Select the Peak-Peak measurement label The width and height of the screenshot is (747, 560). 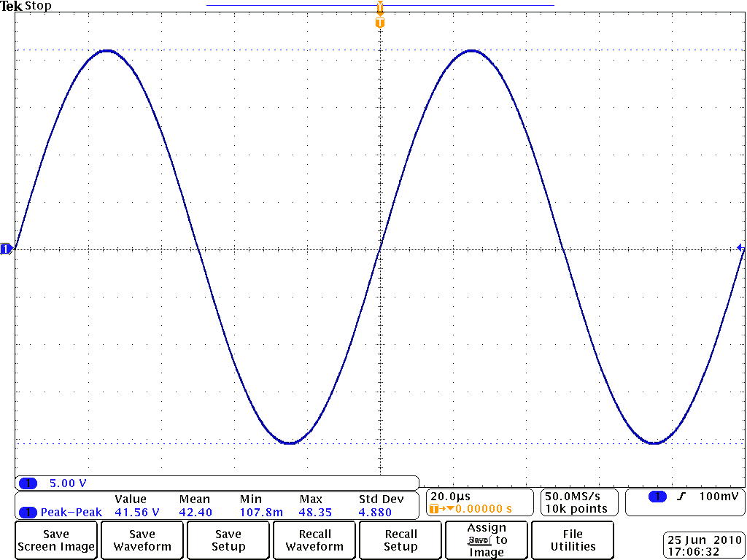[x=71, y=513]
